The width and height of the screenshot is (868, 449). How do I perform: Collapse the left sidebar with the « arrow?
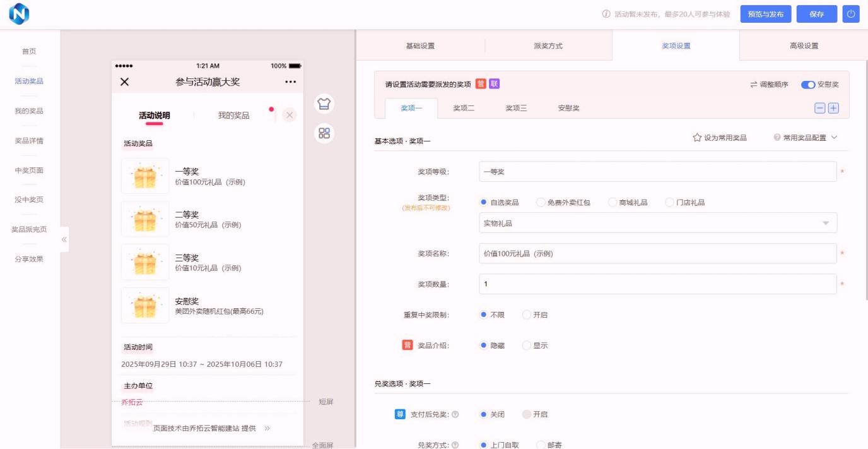click(64, 239)
